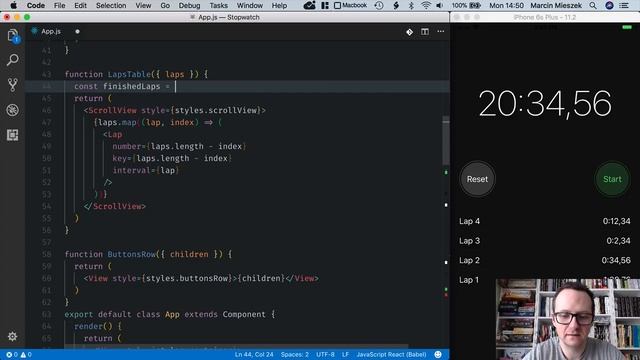Select the Lap 4 row in simulator
Image resolution: width=640 pixels, height=360 pixels.
(544, 221)
